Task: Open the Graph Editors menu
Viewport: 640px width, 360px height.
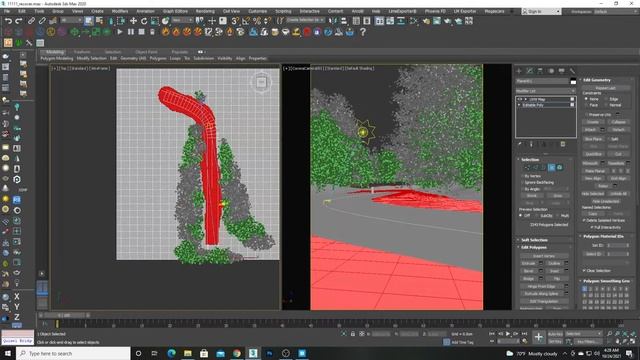Action: click(175, 11)
